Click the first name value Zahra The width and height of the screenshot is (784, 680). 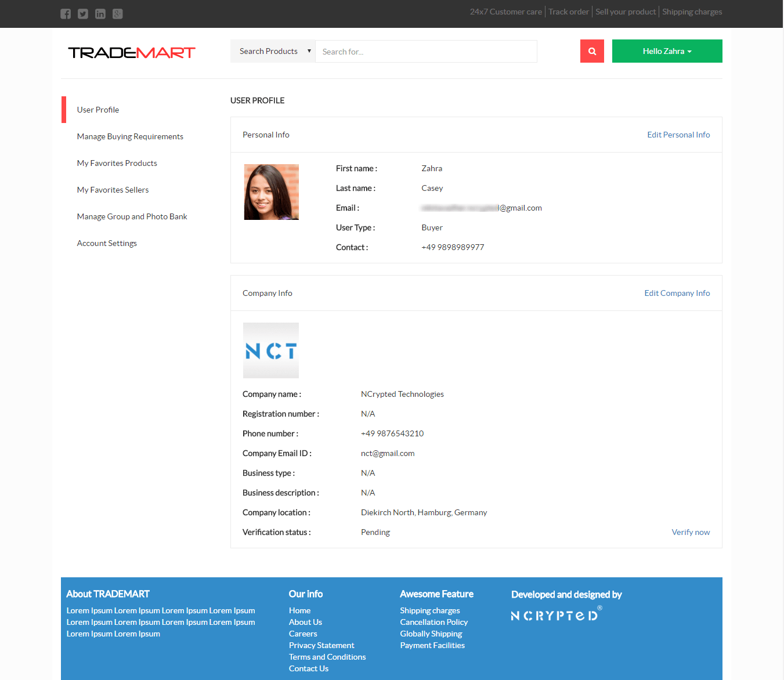point(432,168)
